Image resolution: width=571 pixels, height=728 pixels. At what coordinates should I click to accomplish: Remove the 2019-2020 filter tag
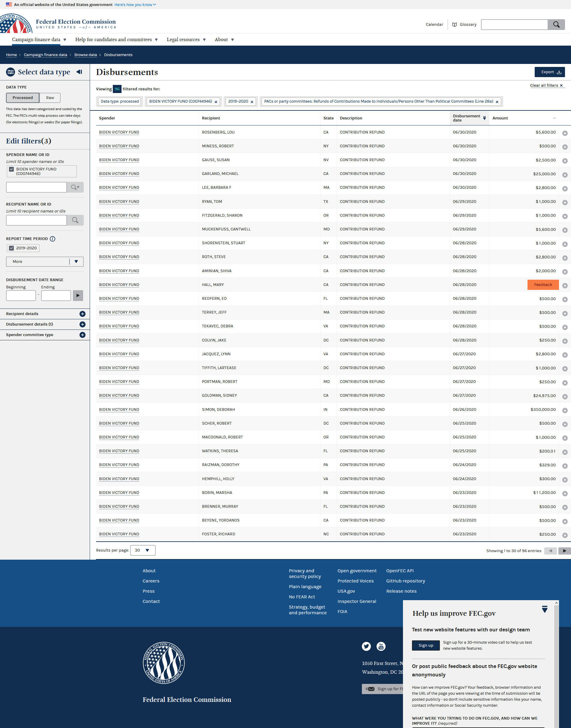[252, 102]
